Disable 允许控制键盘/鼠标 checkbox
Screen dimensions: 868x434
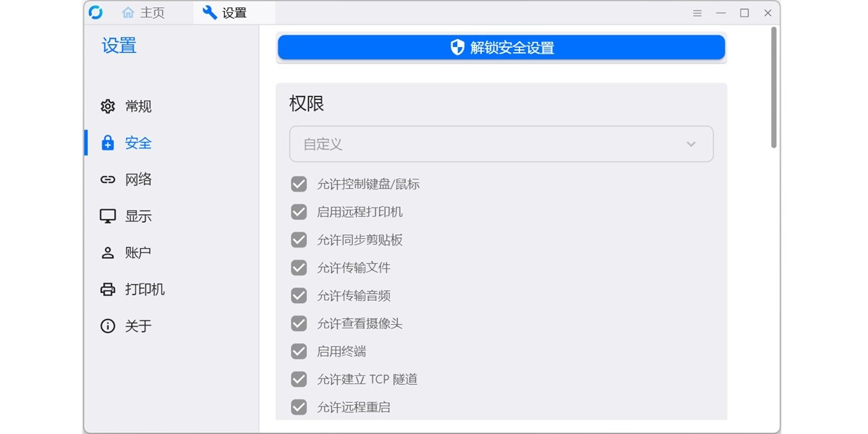click(x=299, y=184)
